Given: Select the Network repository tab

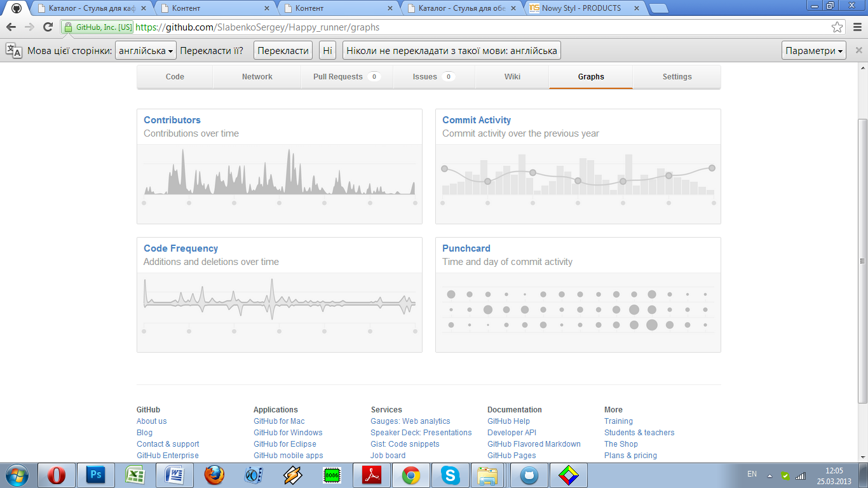Looking at the screenshot, I should (257, 77).
